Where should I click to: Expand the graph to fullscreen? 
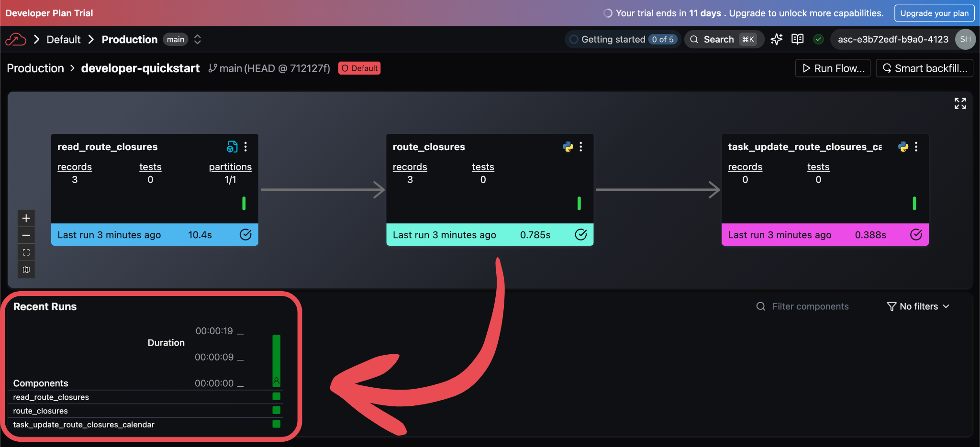pyautogui.click(x=960, y=103)
